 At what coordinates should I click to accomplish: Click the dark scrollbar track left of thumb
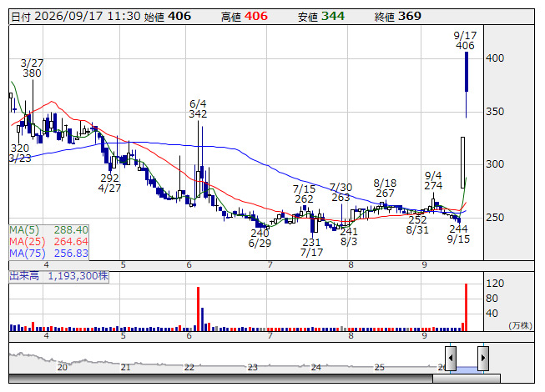click(220, 379)
